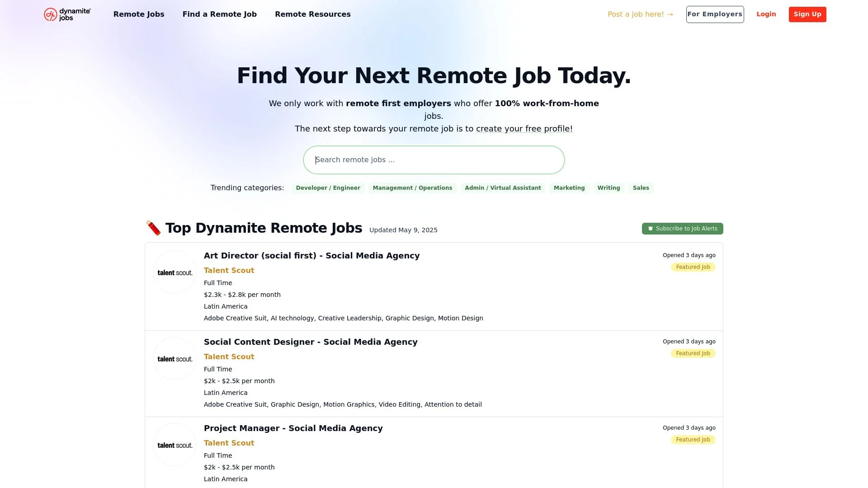Click the dynamite stick icon beside heading

[153, 228]
